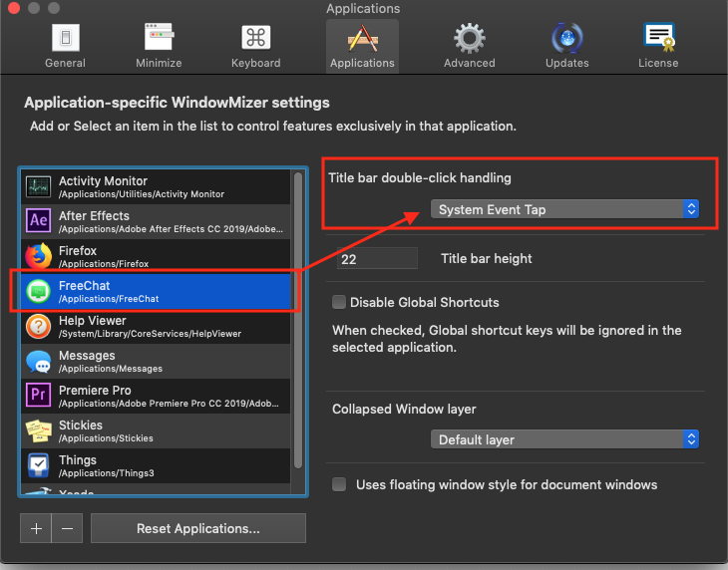
Task: Open the Default layer dropdown
Action: (564, 439)
